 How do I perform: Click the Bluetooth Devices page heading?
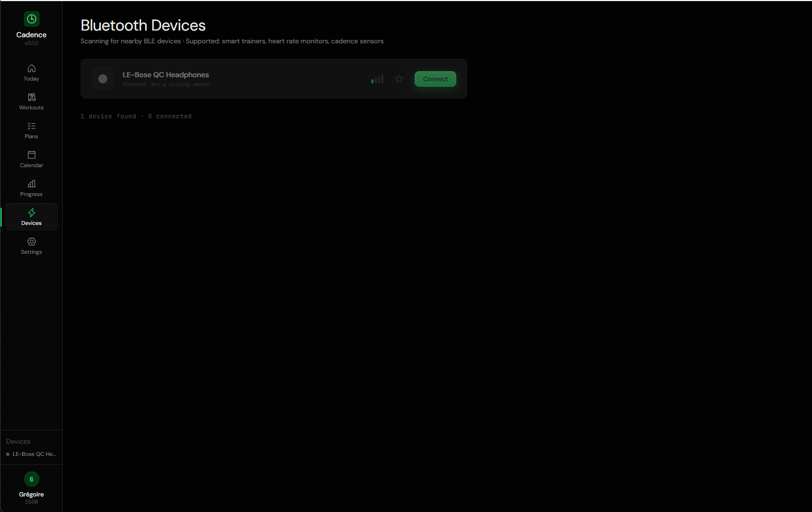143,26
